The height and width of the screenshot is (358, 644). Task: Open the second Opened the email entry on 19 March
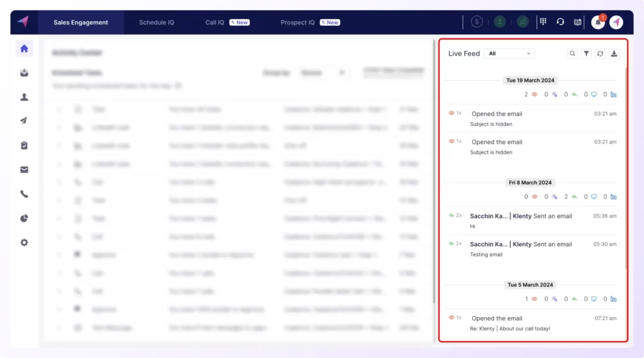tap(532, 147)
